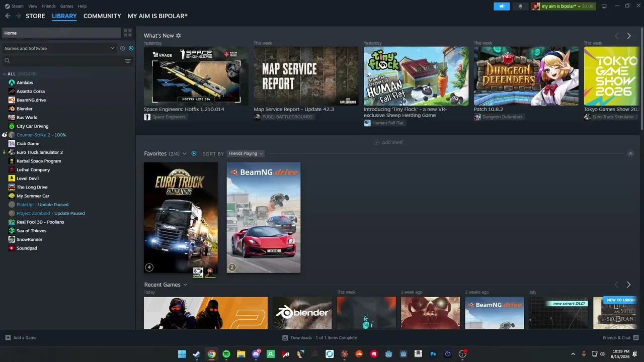Click the Sea of Thieves icon

[12, 231]
